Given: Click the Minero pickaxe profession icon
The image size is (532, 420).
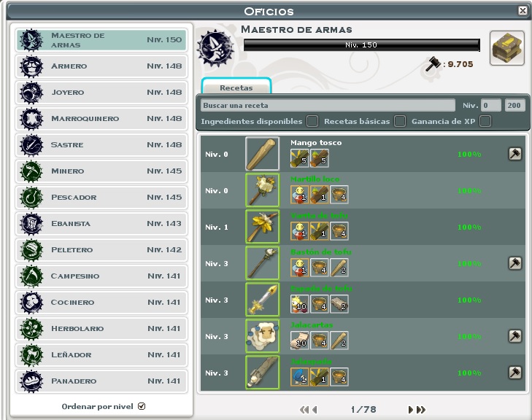Looking at the screenshot, I should (x=31, y=171).
